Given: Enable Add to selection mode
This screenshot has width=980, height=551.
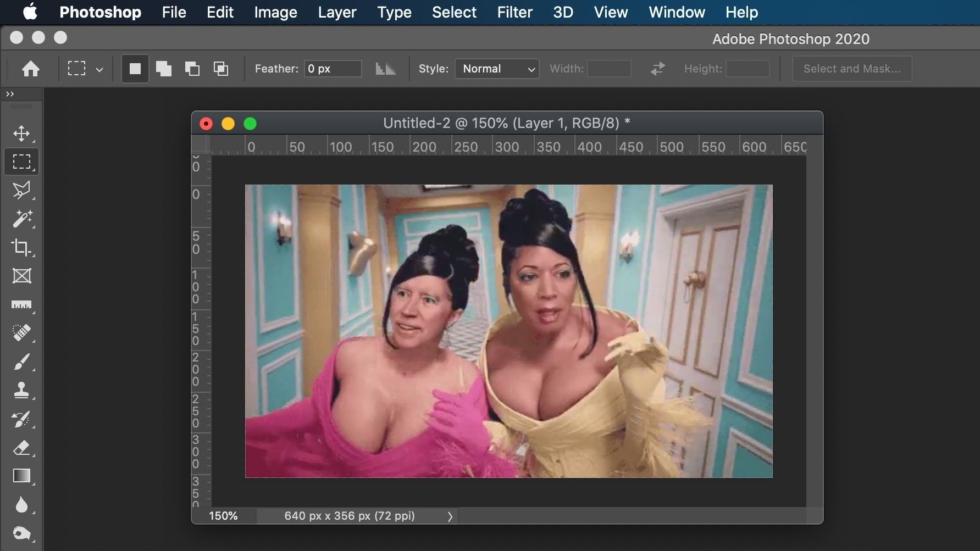Looking at the screenshot, I should pos(163,69).
